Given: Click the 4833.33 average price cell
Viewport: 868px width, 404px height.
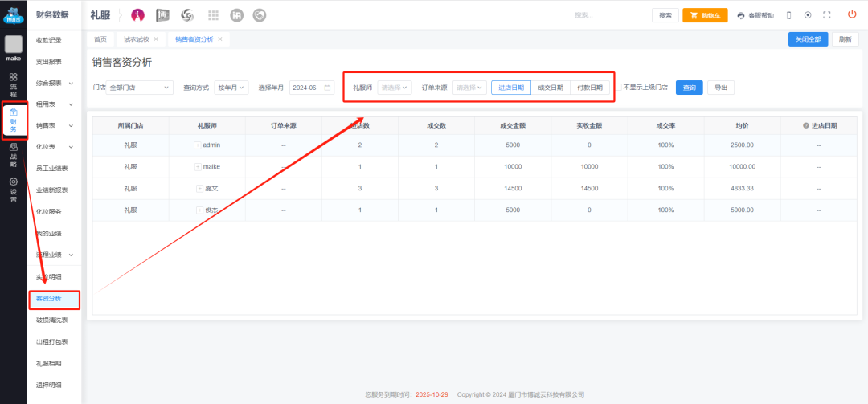Looking at the screenshot, I should pos(743,188).
